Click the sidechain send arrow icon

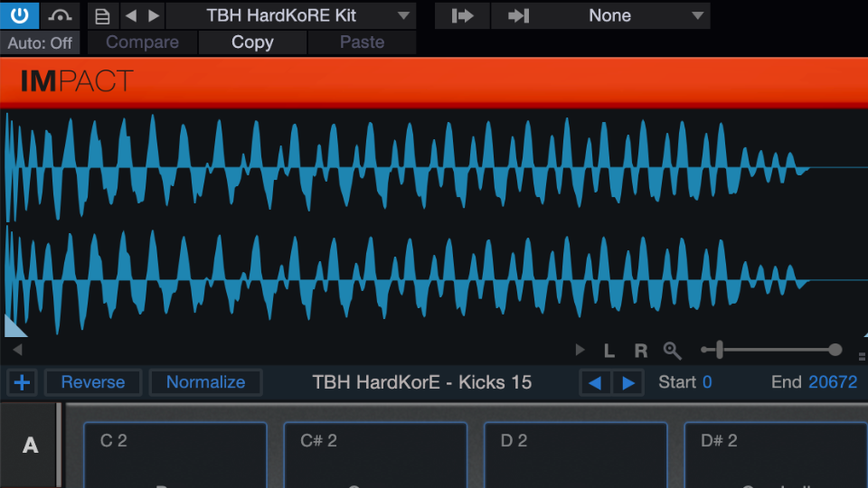tap(462, 16)
